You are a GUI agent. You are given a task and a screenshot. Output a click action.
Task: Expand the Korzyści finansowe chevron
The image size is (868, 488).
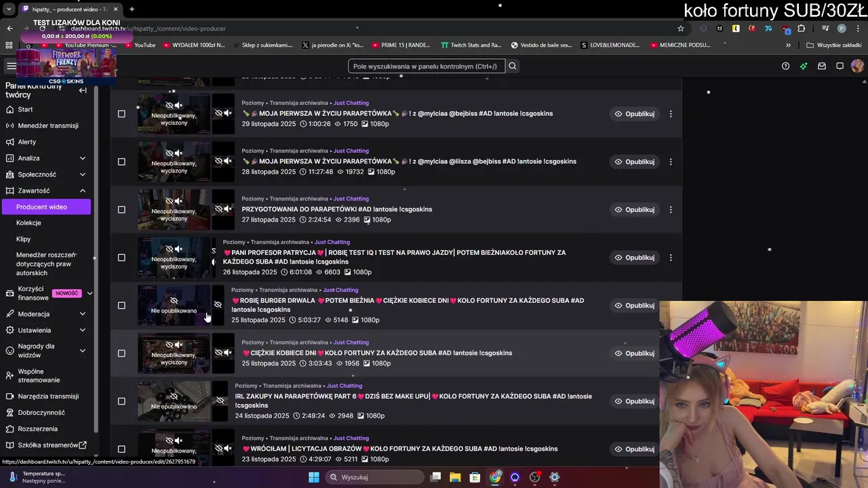90,293
